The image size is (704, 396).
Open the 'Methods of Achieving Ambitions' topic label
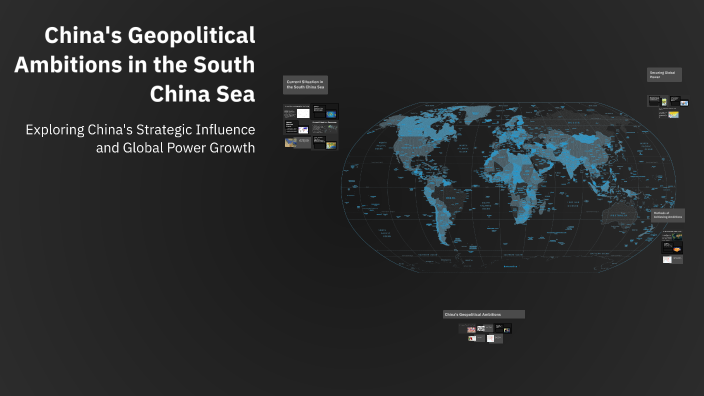click(x=668, y=215)
